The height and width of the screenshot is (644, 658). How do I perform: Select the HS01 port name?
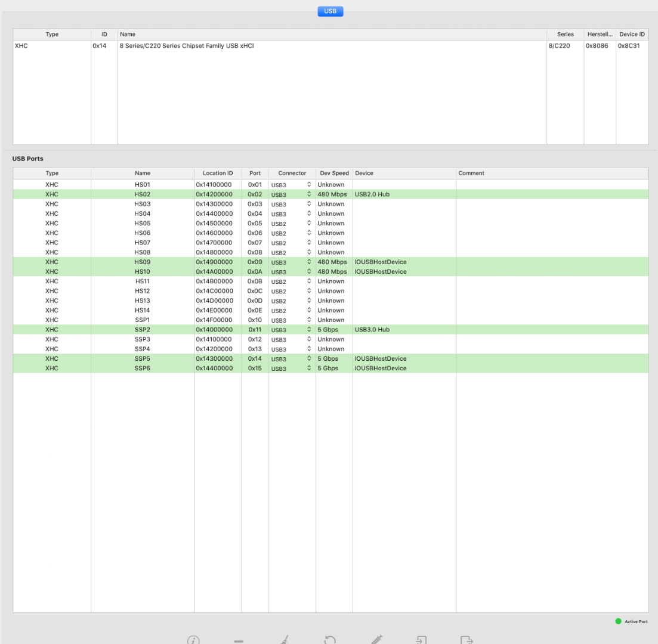[x=142, y=185]
